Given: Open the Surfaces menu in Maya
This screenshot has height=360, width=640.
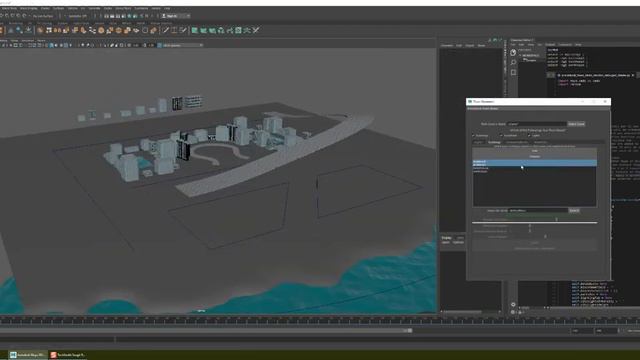Looking at the screenshot, I should tap(58, 8).
